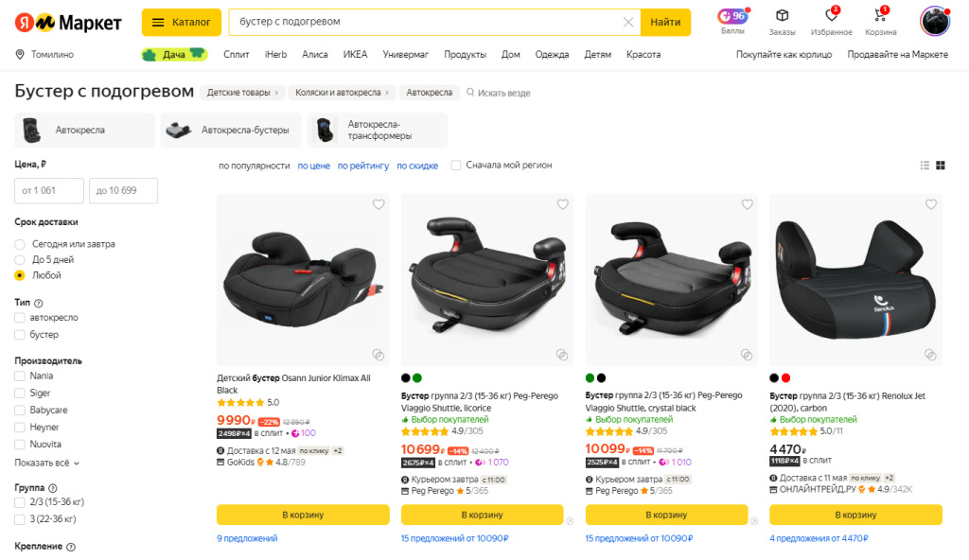Click the Найти search button
Screen dimensions: 969x560
coord(665,22)
